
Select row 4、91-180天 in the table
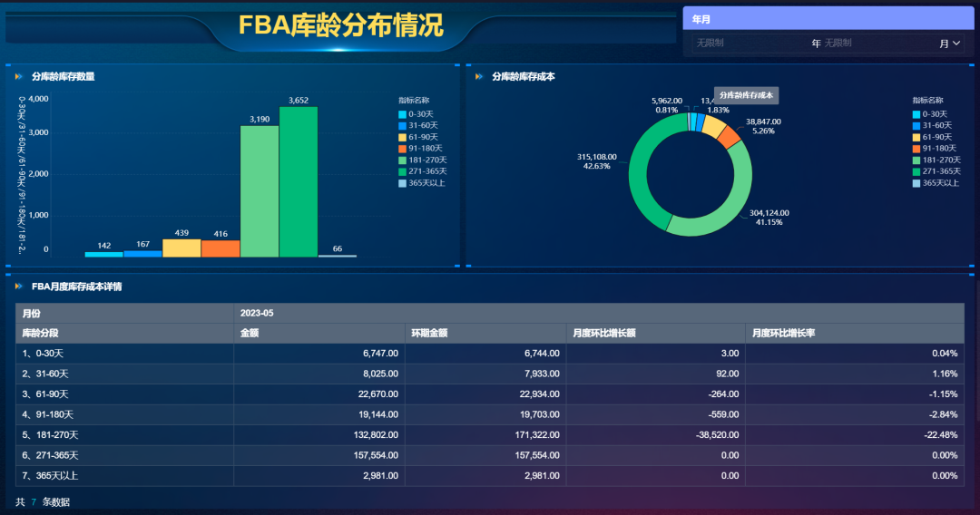click(x=490, y=414)
